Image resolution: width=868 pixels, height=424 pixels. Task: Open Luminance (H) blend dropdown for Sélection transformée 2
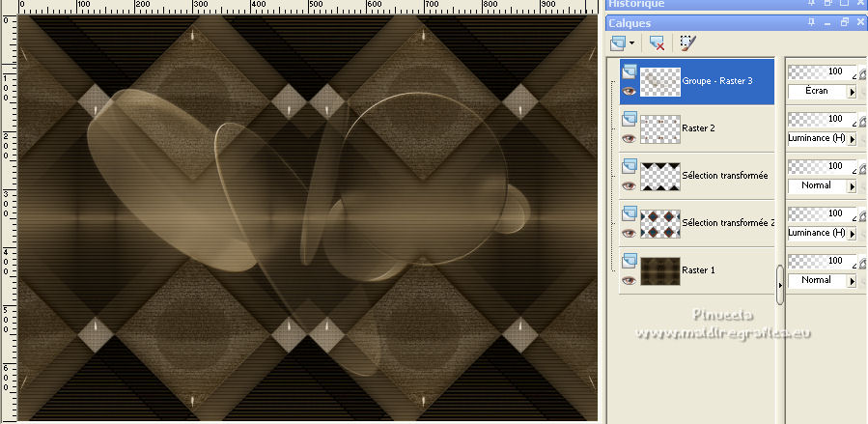852,233
